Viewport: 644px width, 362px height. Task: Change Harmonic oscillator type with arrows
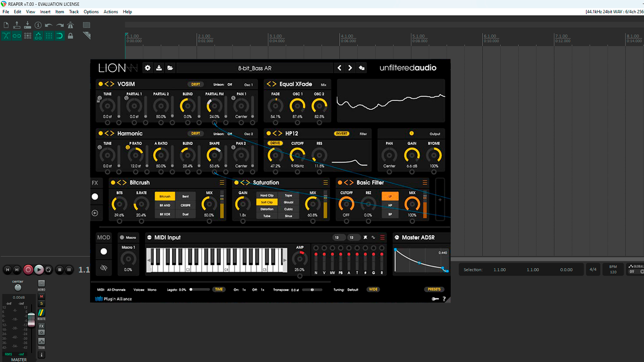pyautogui.click(x=109, y=133)
